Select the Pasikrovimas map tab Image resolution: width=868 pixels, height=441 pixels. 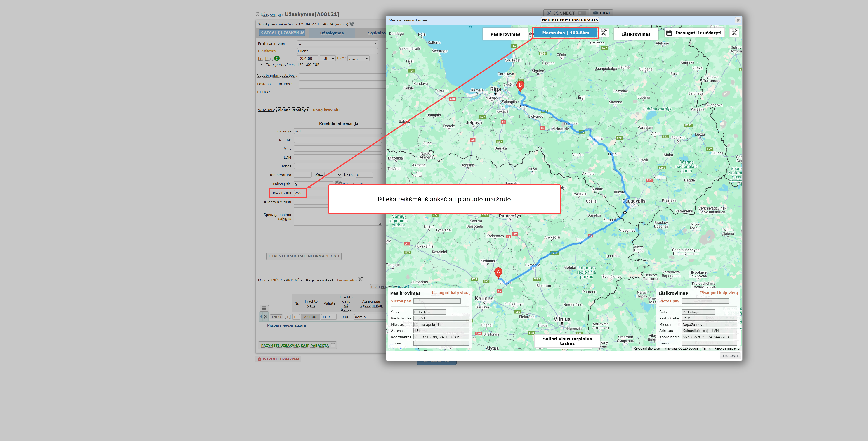tap(505, 34)
